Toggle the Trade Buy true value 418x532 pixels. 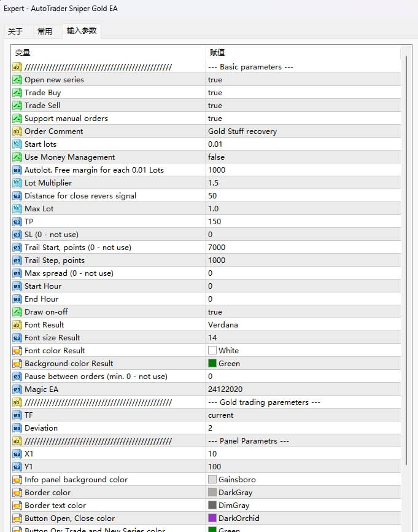[303, 93]
